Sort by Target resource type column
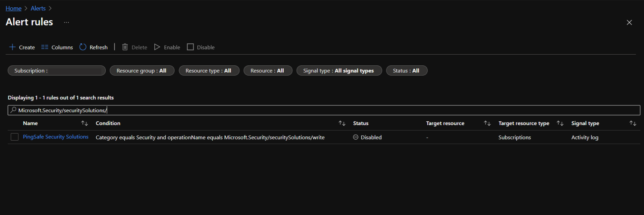The height and width of the screenshot is (215, 644). [560, 123]
